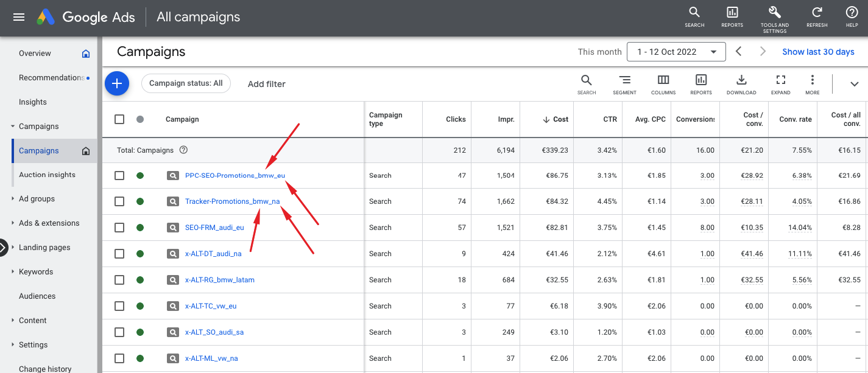Open table Reports icon in toolbar
The image size is (868, 373).
pos(701,85)
